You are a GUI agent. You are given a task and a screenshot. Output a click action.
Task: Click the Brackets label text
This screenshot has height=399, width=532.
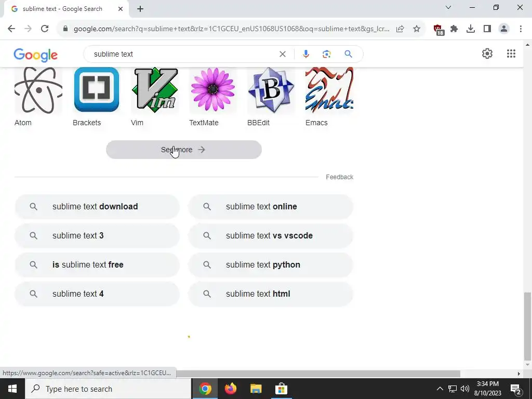tap(87, 123)
